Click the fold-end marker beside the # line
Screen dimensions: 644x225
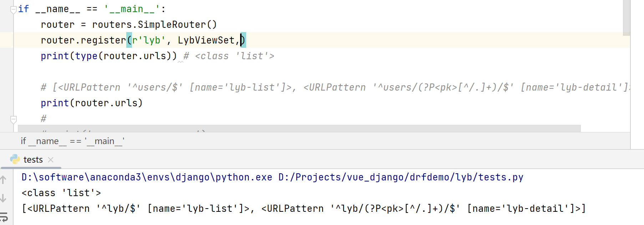click(14, 119)
